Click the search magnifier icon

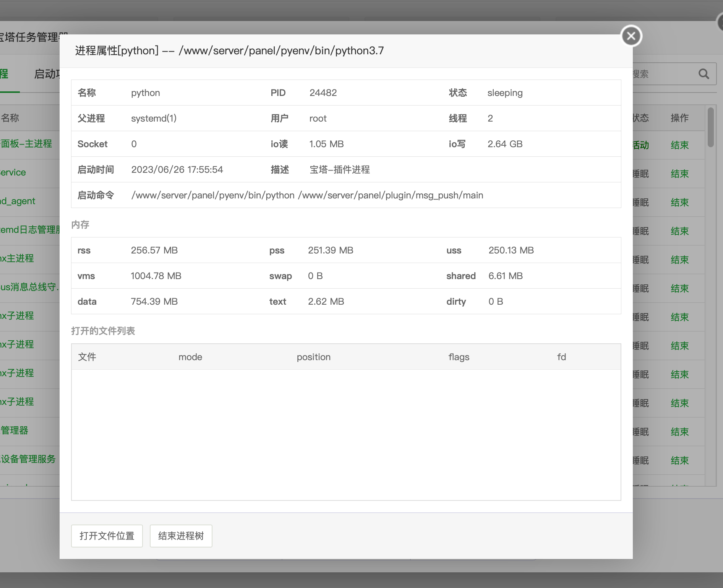tap(704, 74)
